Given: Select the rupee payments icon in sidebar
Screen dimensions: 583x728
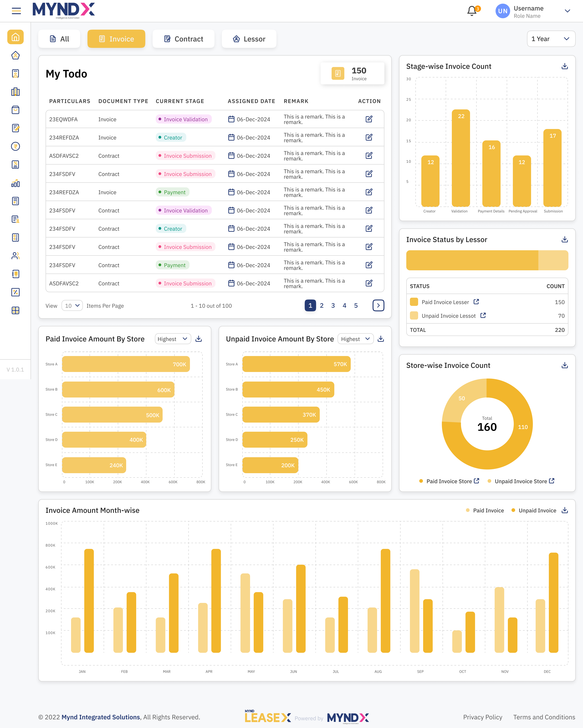Looking at the screenshot, I should (x=15, y=146).
